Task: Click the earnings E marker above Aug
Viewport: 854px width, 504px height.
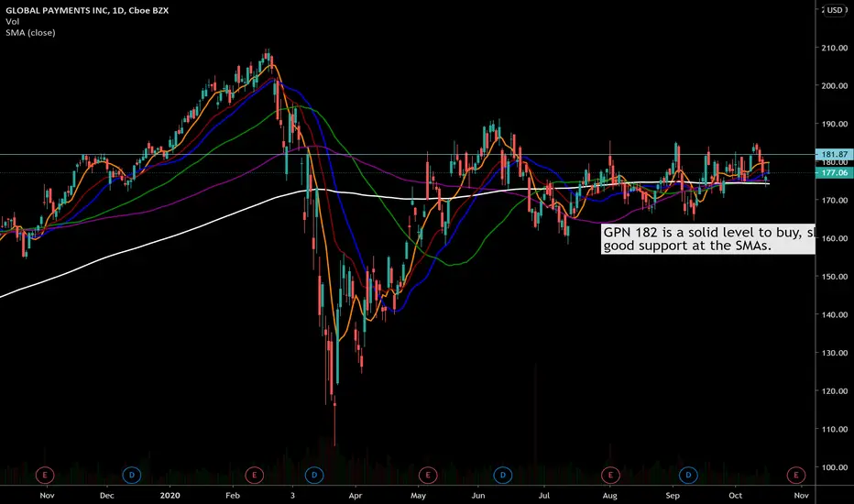Action: [610, 475]
